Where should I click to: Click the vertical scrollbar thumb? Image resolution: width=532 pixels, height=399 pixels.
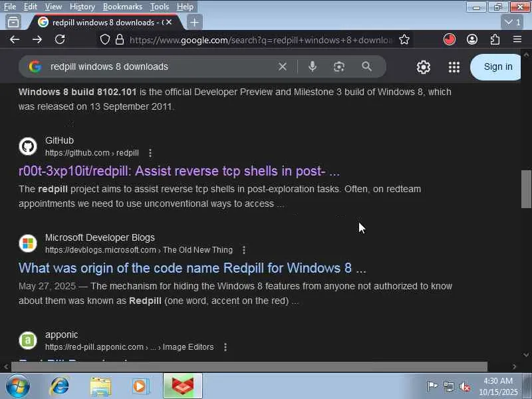click(526, 189)
